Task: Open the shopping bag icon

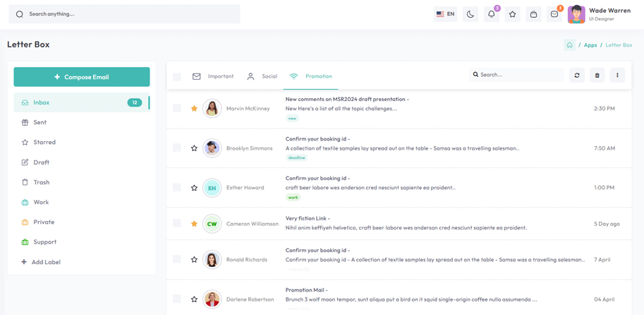Action: coord(533,14)
